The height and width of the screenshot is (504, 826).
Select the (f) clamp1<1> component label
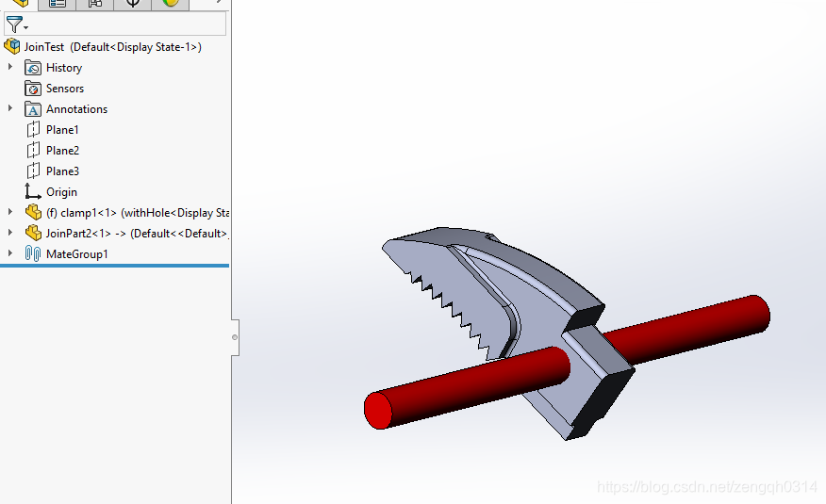click(137, 213)
